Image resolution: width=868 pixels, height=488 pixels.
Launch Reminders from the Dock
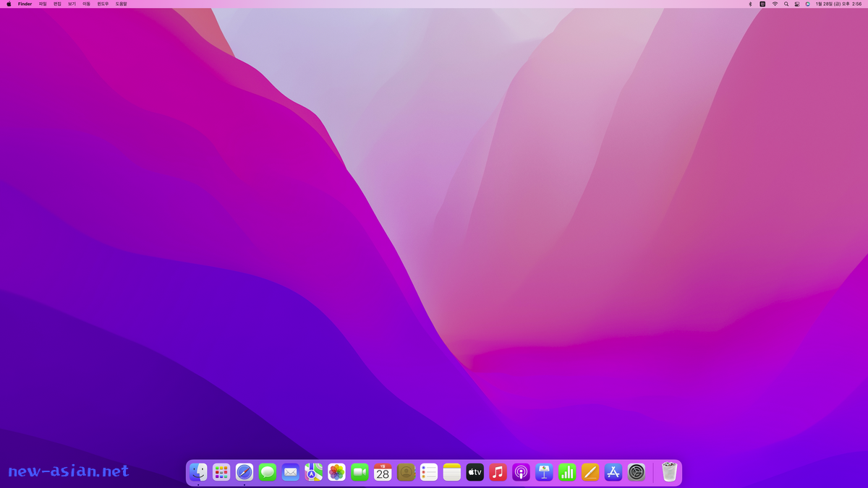pos(429,472)
